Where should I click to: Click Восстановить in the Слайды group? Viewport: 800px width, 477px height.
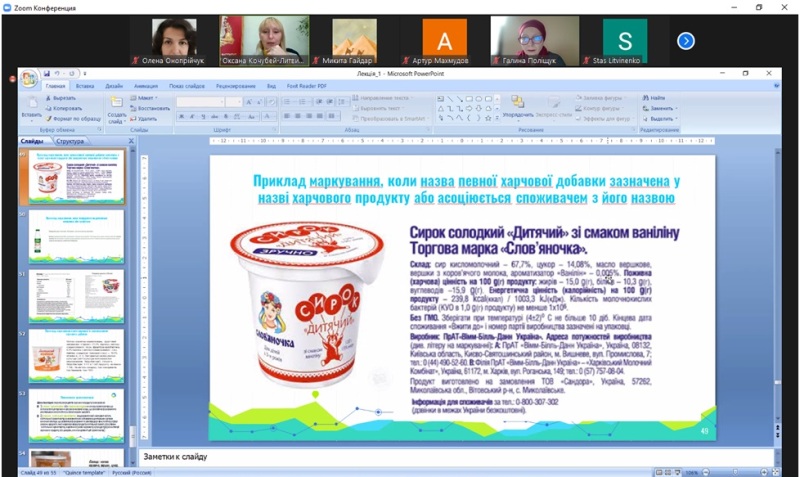150,108
